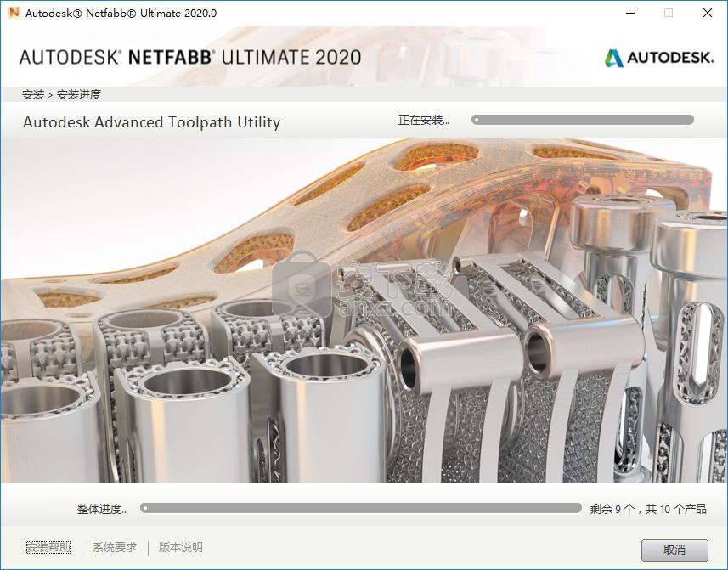Minimize the installer window
Screen dimensions: 728x570
tap(630, 13)
